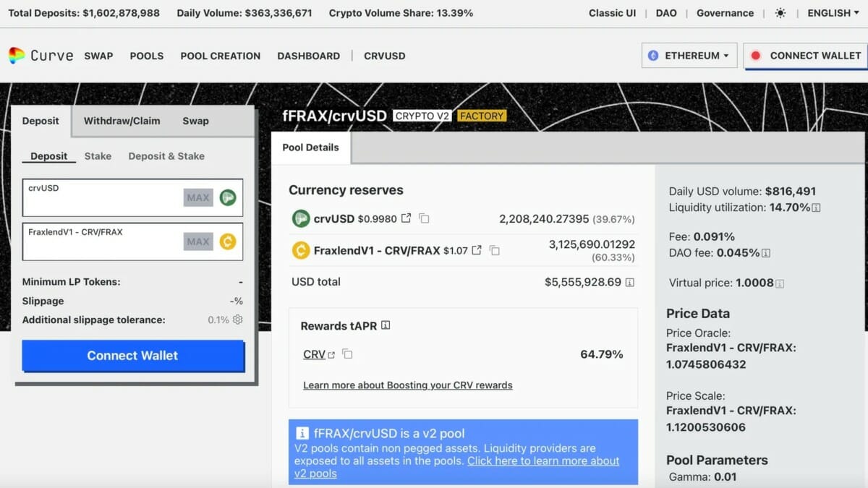
Task: Select Price Scale value 1.1200530606
Action: 706,427
